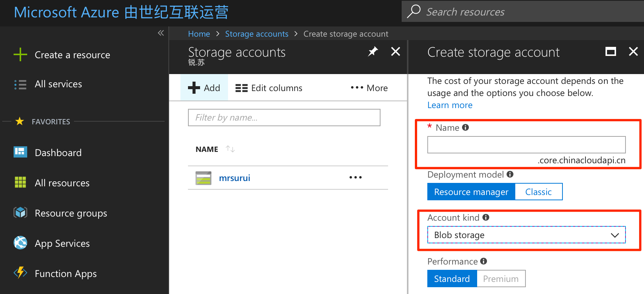
Task: Click the Filter by name field
Action: [x=284, y=118]
